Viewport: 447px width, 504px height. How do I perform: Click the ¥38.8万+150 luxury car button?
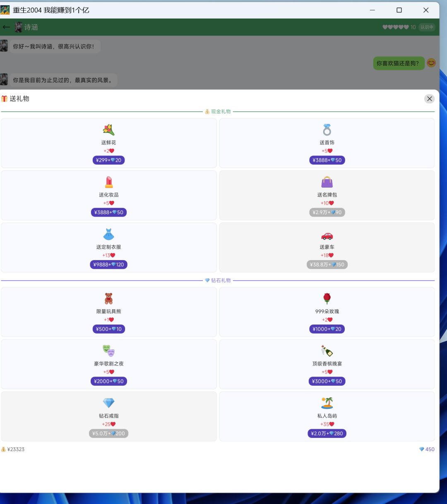327,264
